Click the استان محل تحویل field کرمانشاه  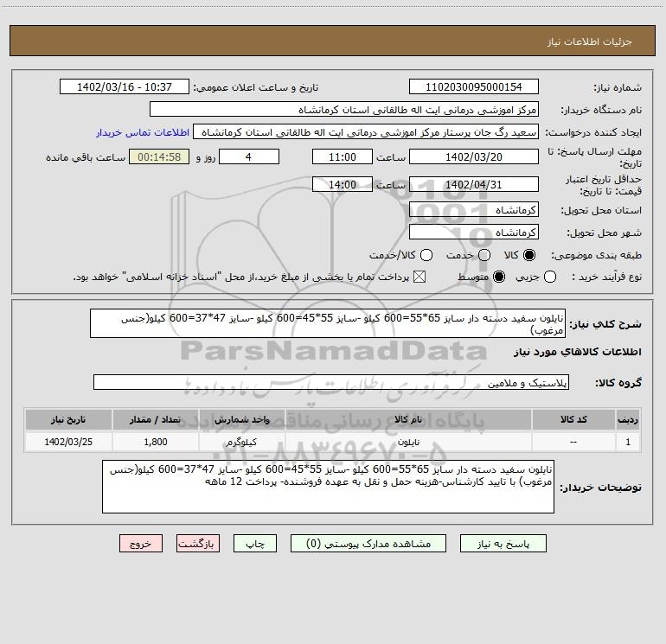pos(474,210)
